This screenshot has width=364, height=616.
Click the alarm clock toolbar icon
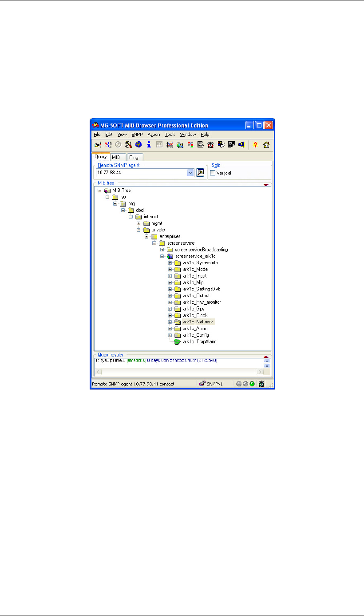click(x=211, y=144)
